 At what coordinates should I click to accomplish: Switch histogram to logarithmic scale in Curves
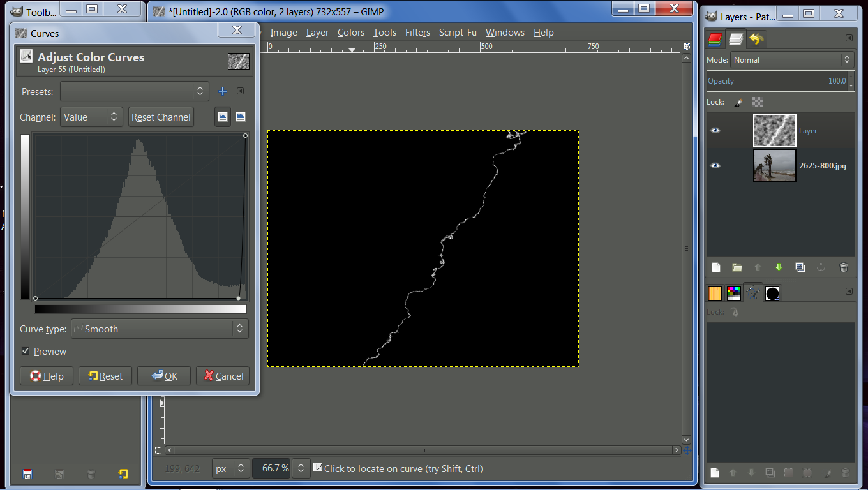(x=240, y=117)
